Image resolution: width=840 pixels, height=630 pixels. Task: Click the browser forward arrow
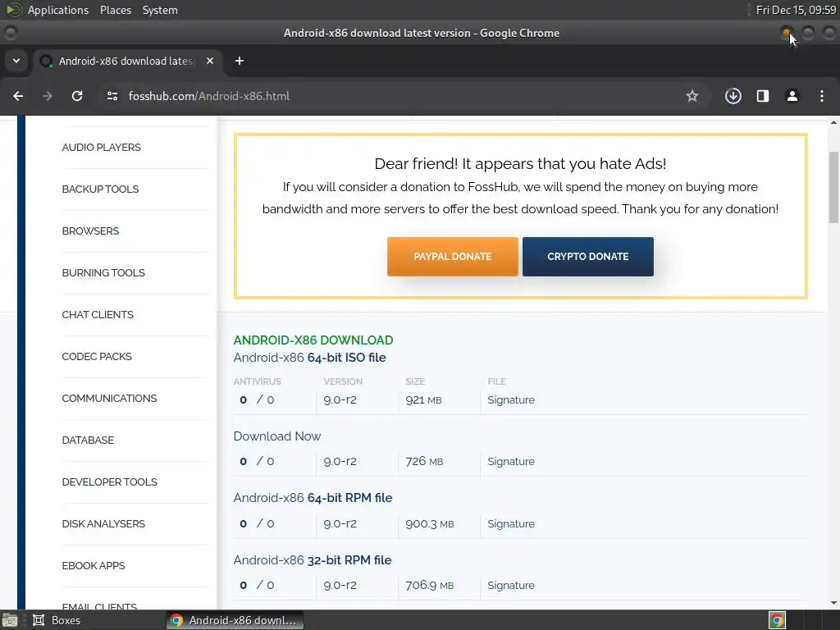click(x=47, y=96)
